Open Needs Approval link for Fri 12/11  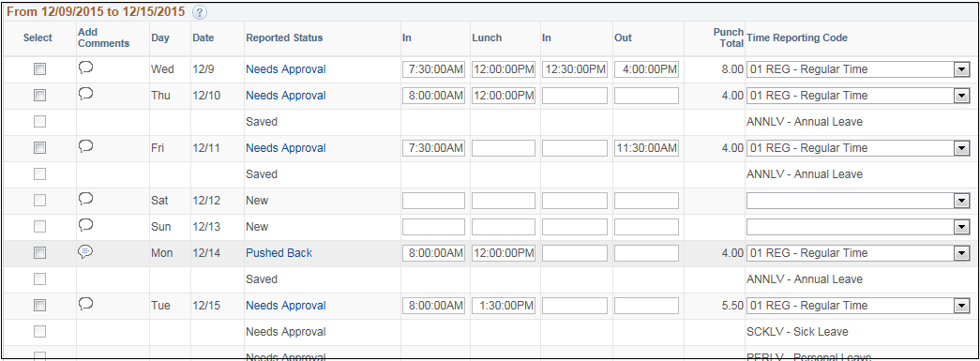coord(286,148)
